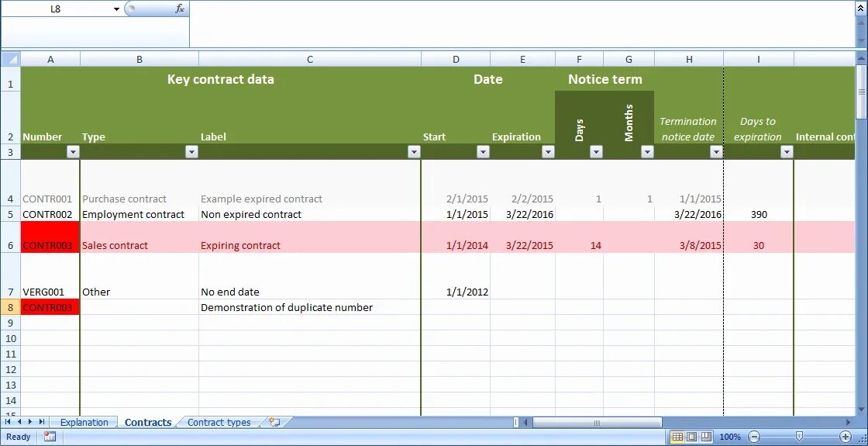Click the Notice term header cell
868x446 pixels.
coord(604,79)
